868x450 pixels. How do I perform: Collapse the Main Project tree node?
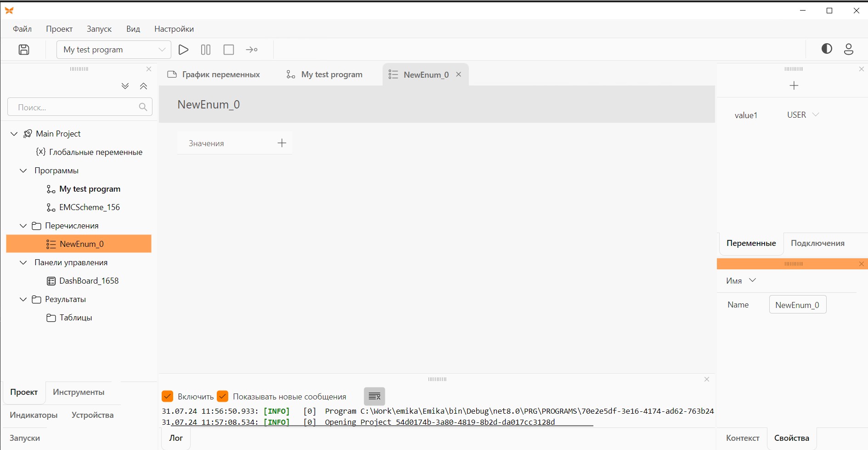coord(14,134)
